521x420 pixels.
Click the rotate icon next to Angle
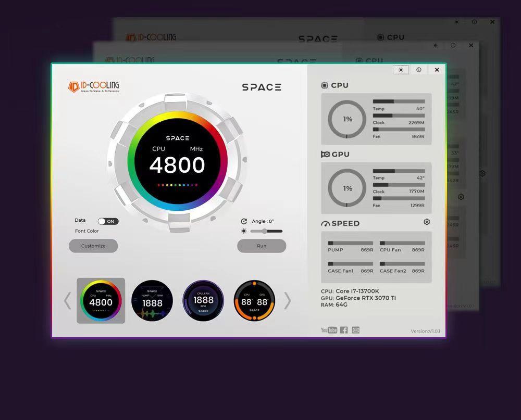coord(244,222)
